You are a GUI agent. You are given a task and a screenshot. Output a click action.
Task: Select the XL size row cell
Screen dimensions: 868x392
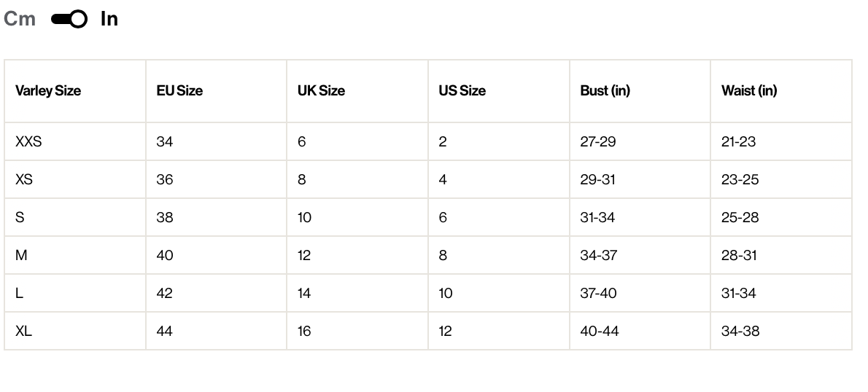[x=24, y=332]
